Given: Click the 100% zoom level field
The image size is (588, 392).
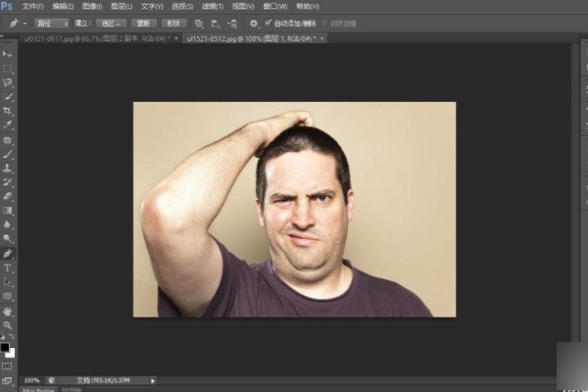Looking at the screenshot, I should click(31, 380).
